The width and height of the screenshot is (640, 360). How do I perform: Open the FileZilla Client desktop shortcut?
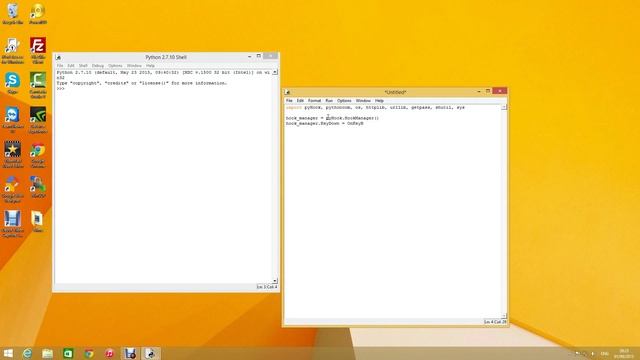click(38, 50)
